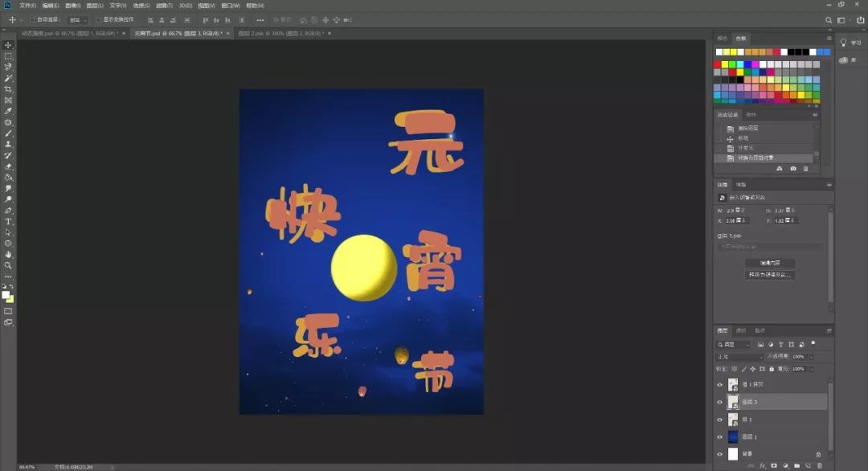Open the layer blend mode dropdown

(739, 357)
